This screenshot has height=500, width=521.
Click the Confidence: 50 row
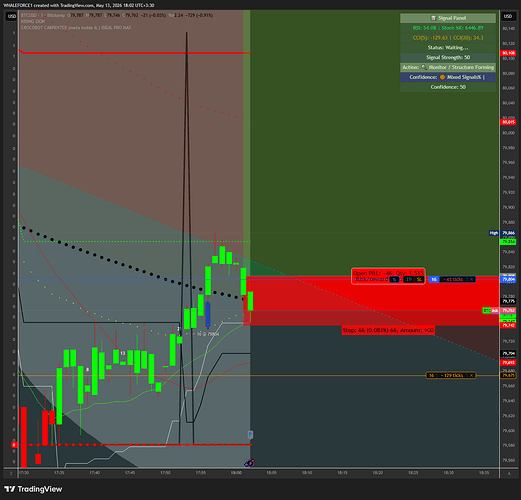pyautogui.click(x=448, y=87)
